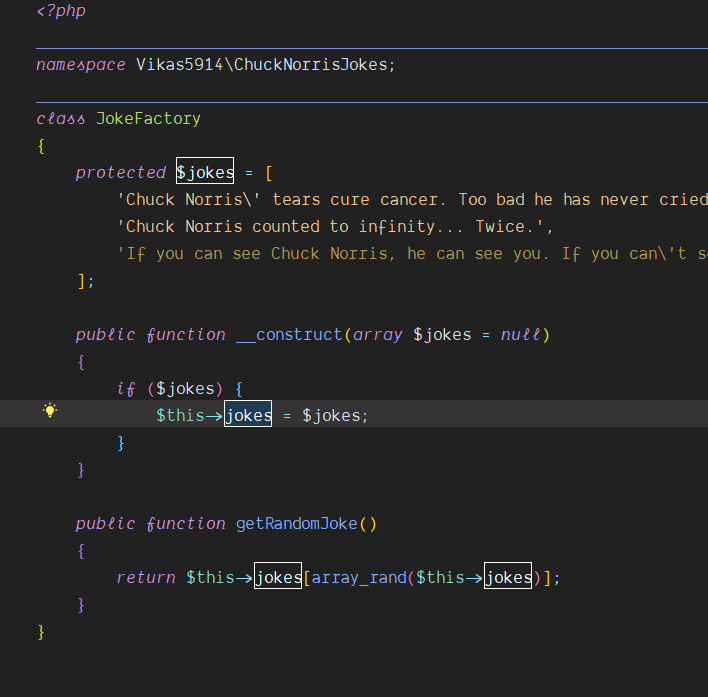Click the final closing brace of the class
Screen dimensions: 708x697
pyautogui.click(x=41, y=632)
